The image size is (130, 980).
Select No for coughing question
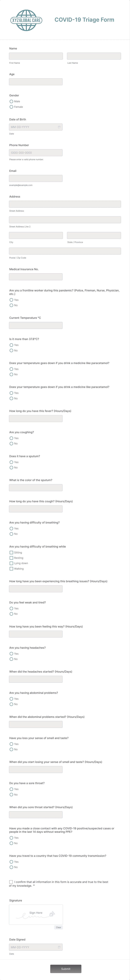pyautogui.click(x=11, y=444)
